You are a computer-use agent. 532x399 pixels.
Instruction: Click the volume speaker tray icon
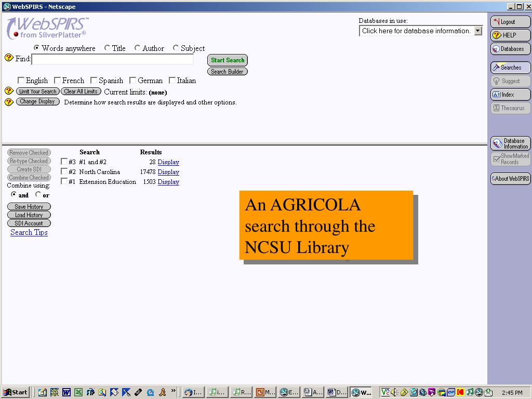(x=394, y=392)
